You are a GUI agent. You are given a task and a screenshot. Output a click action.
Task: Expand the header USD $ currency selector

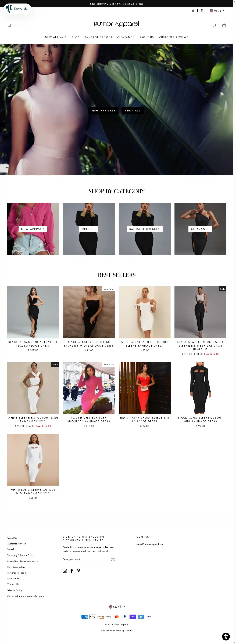[217, 11]
